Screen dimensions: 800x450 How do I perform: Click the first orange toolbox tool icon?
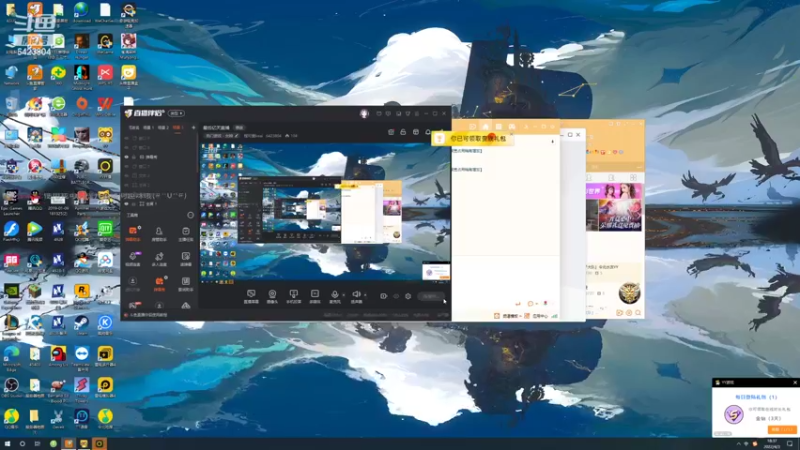pos(133,233)
